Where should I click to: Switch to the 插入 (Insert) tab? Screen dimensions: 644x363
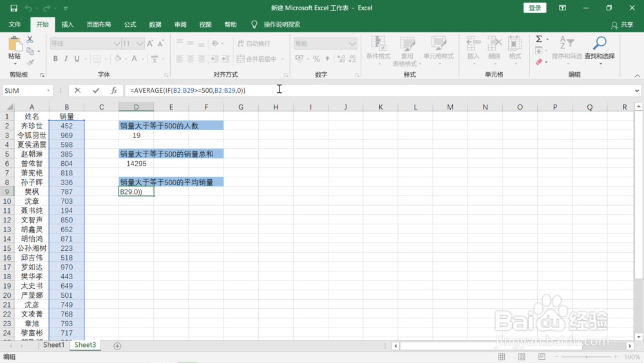tap(68, 25)
